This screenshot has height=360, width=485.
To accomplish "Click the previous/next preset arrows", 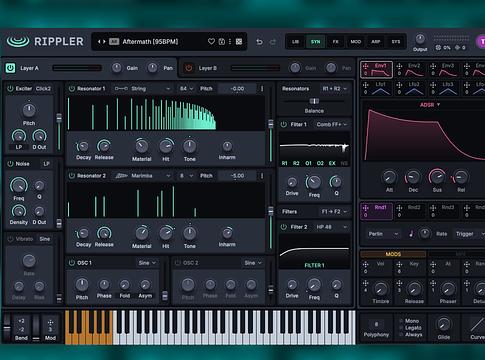I will [101, 42].
